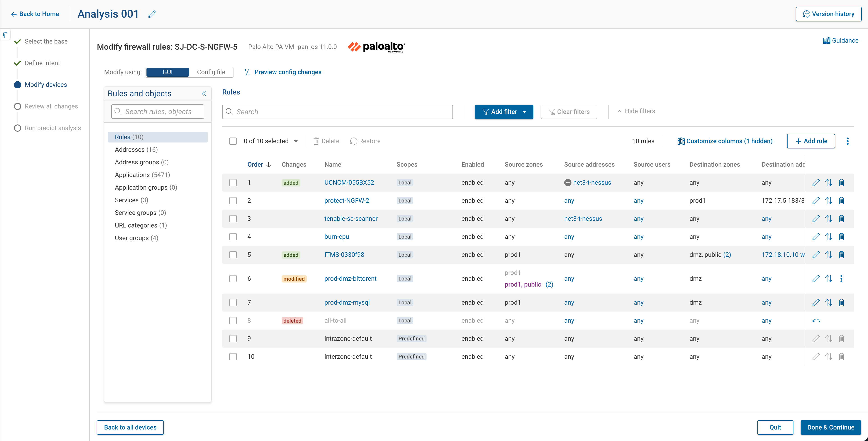Open the more options menu for prod-dmz-bittorent
The image size is (868, 441).
tap(841, 278)
